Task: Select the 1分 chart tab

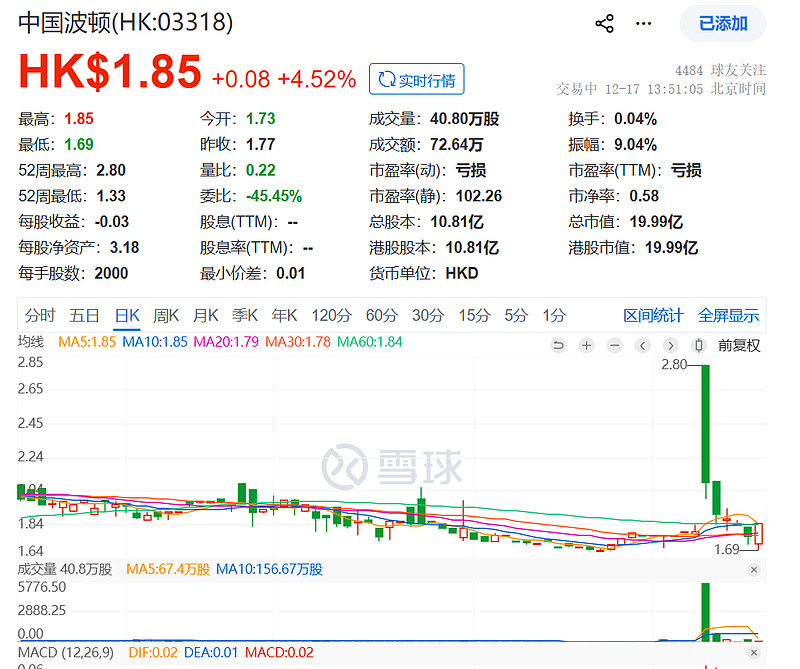Action: click(554, 315)
